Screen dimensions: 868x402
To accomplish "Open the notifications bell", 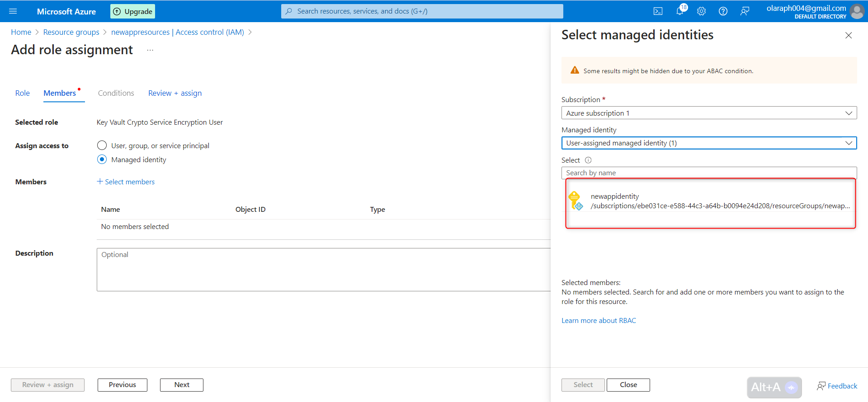I will 680,11.
